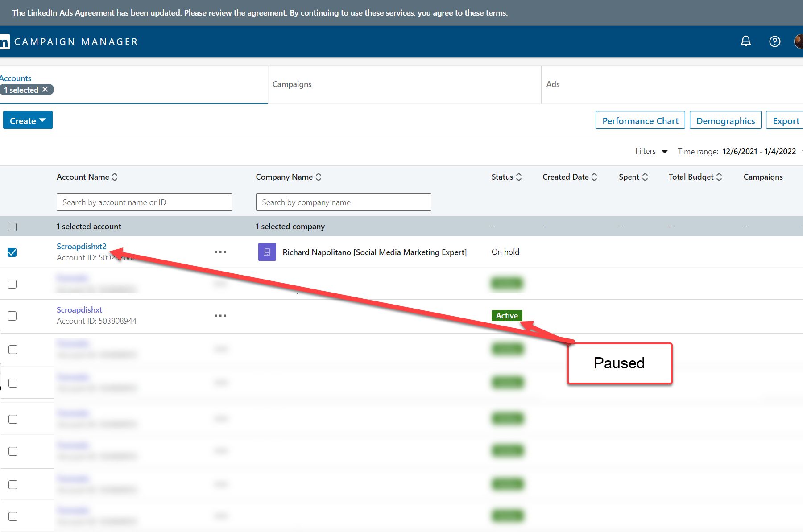Open the Filters dropdown
803x532 pixels.
click(651, 152)
